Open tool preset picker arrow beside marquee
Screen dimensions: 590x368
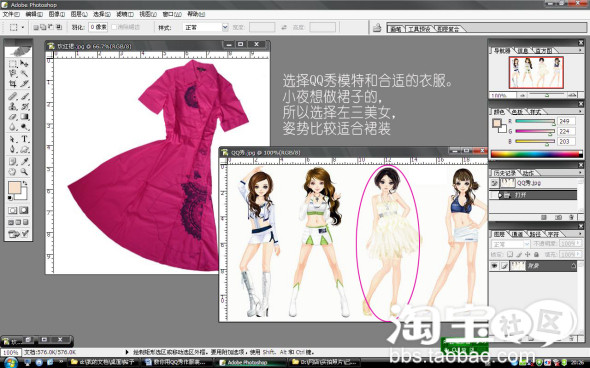click(23, 27)
